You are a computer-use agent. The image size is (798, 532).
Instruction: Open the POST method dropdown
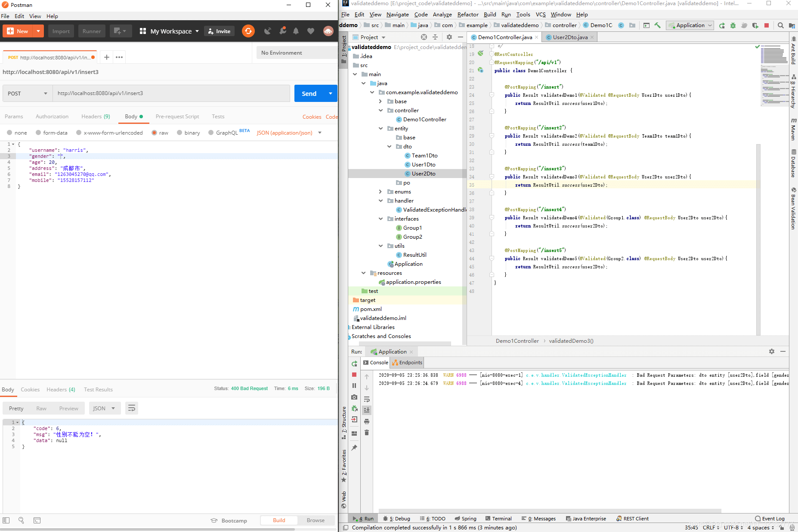(28, 93)
